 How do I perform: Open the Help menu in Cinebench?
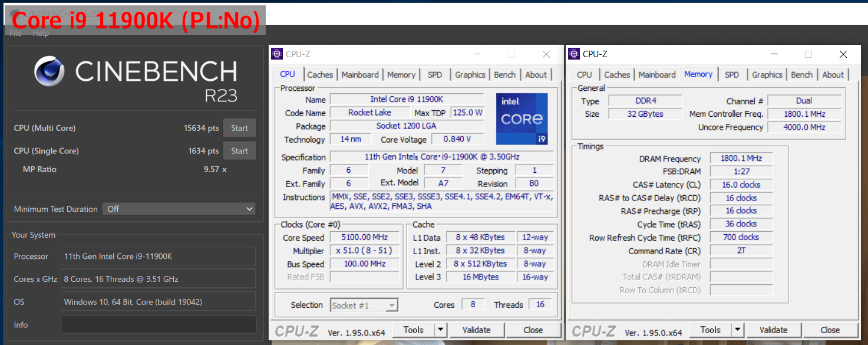pyautogui.click(x=41, y=33)
